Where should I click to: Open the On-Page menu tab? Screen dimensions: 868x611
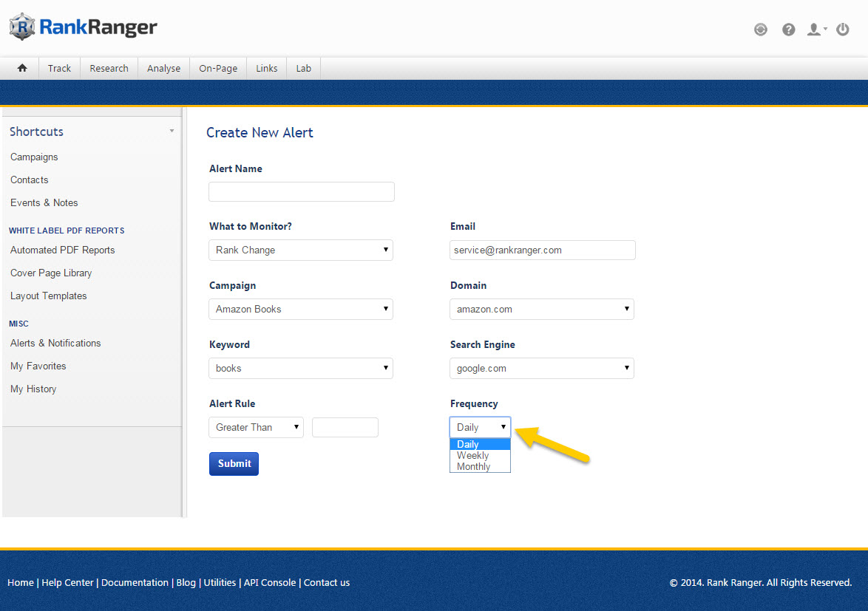click(218, 68)
